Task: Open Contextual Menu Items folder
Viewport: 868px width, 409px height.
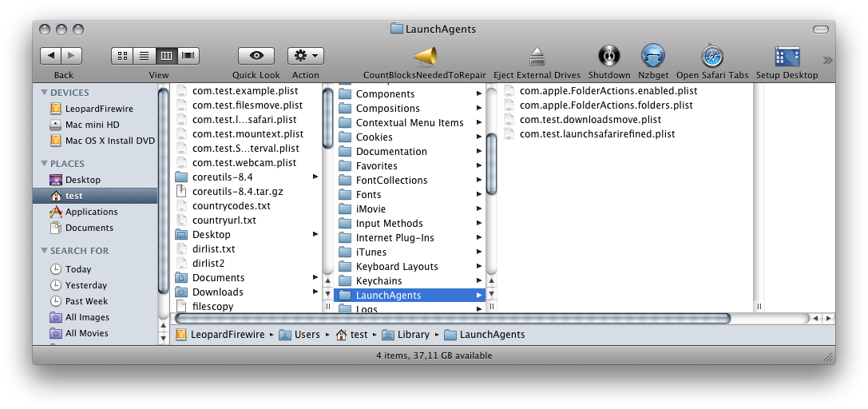Action: pyautogui.click(x=410, y=123)
